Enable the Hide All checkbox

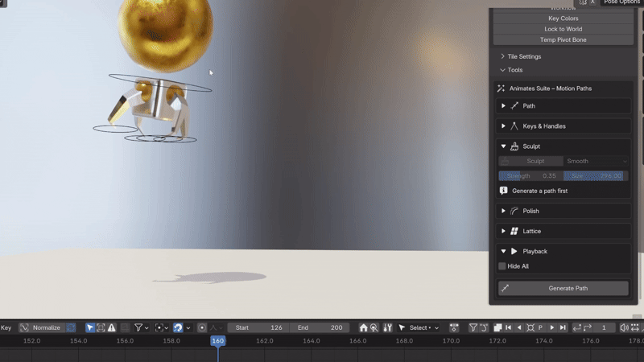click(x=502, y=266)
